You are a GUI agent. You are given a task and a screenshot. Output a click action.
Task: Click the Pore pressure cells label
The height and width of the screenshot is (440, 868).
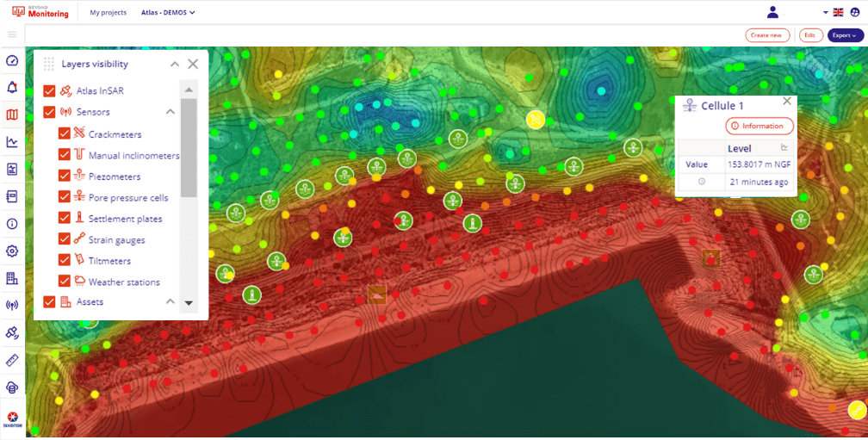[x=128, y=197]
